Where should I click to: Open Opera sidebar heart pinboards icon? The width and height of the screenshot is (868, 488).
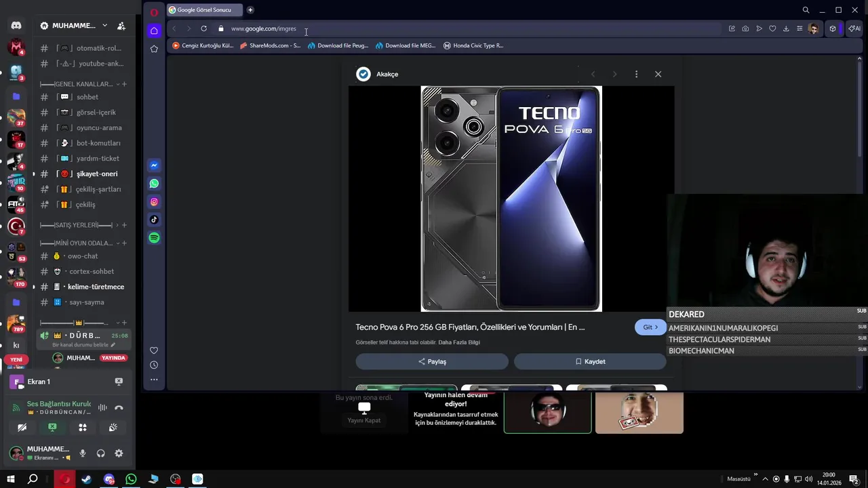(154, 350)
